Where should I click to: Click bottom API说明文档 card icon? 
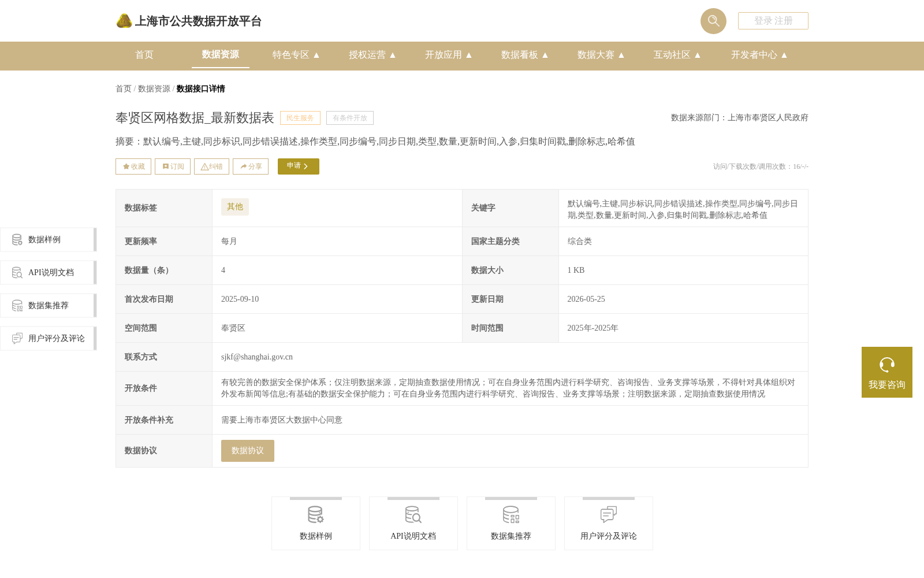pos(413,514)
